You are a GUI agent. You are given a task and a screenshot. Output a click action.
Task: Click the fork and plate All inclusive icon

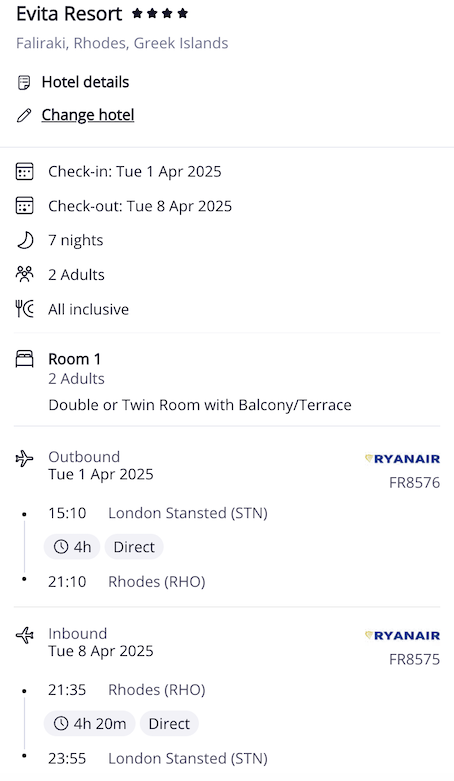tap(24, 309)
